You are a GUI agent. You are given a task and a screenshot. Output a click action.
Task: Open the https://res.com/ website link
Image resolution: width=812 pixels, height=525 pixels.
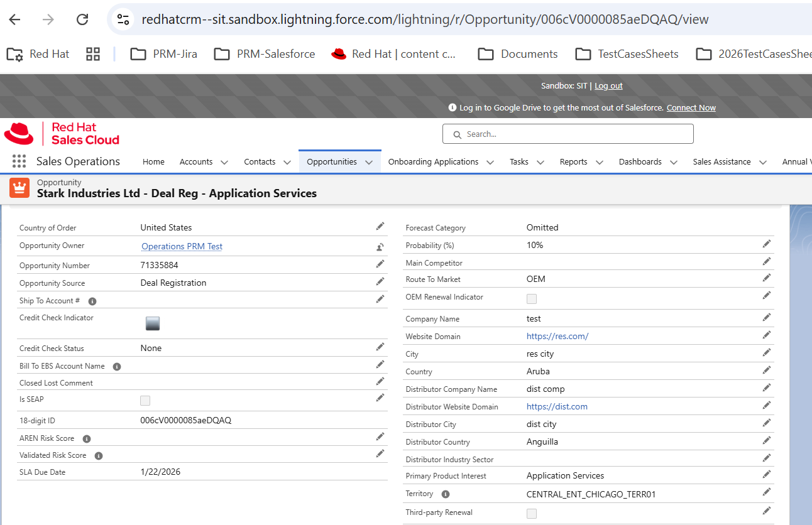point(557,336)
